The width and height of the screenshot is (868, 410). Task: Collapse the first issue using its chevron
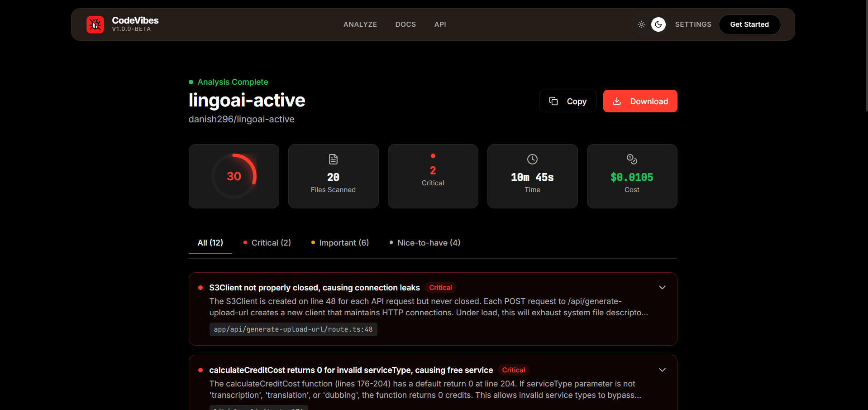662,287
